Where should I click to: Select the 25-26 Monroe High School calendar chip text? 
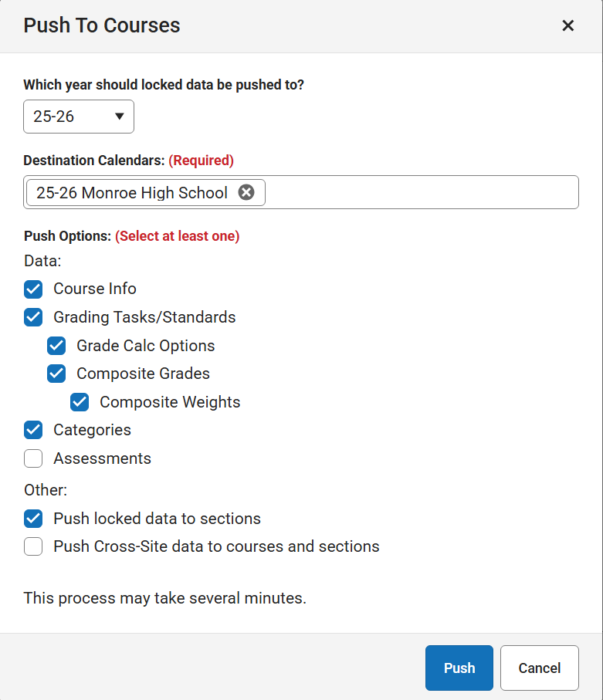(132, 193)
